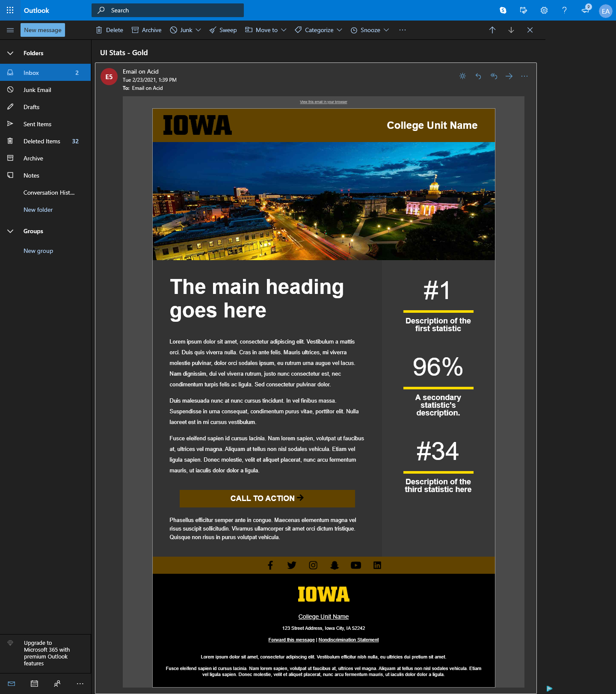
Task: Toggle the hamburger navigation pane button
Action: tap(10, 30)
